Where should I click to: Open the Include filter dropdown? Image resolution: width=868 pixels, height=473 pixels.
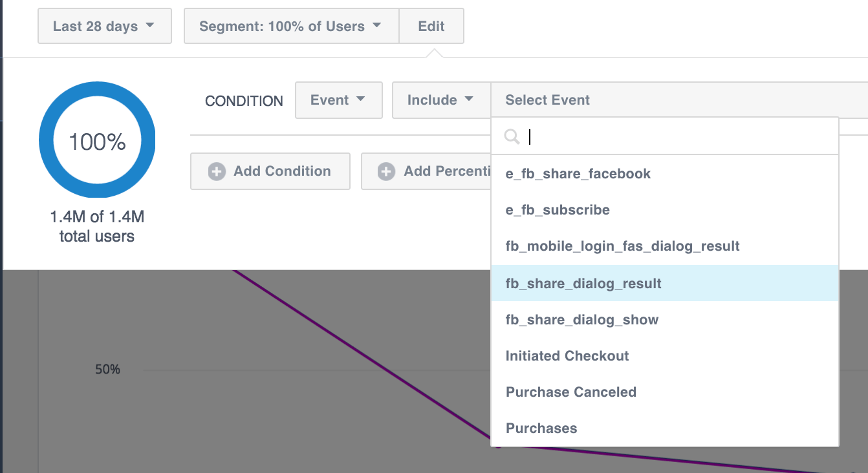pyautogui.click(x=441, y=100)
